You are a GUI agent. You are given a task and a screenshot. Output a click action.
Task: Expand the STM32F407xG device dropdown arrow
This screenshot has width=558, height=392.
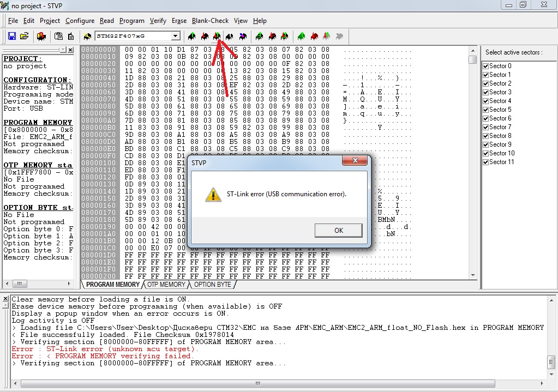pyautogui.click(x=176, y=36)
